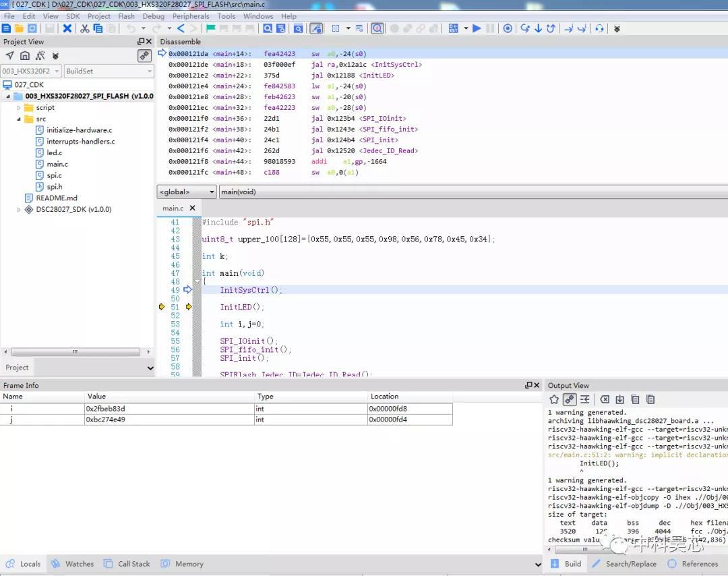Click the Project View horizontal scrollbar
728x576 pixels.
click(x=75, y=351)
